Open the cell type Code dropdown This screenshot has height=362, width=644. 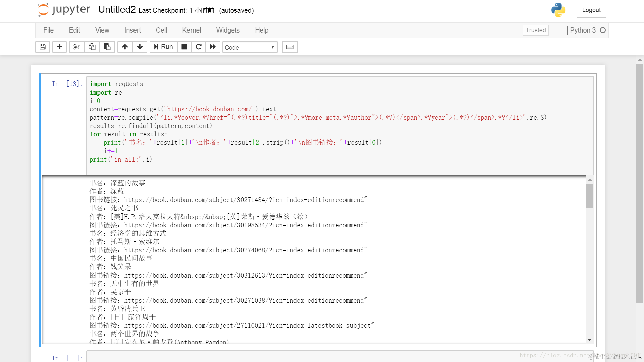pos(250,47)
